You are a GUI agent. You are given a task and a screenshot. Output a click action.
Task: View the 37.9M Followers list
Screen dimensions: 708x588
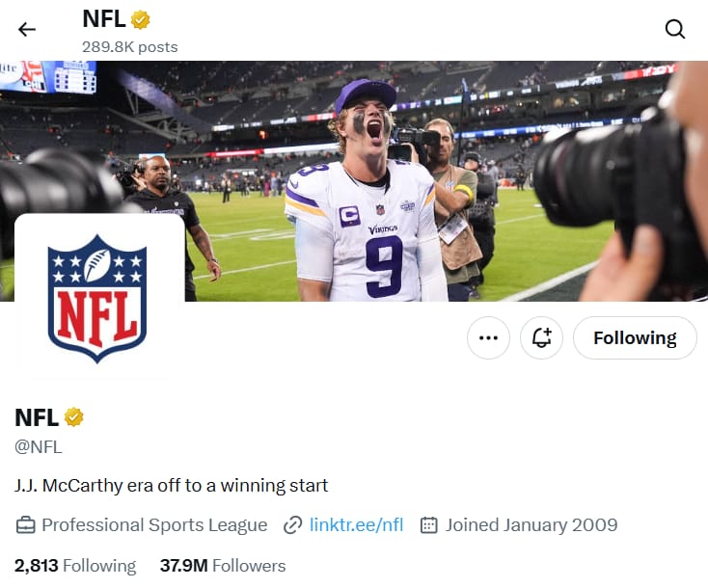223,566
